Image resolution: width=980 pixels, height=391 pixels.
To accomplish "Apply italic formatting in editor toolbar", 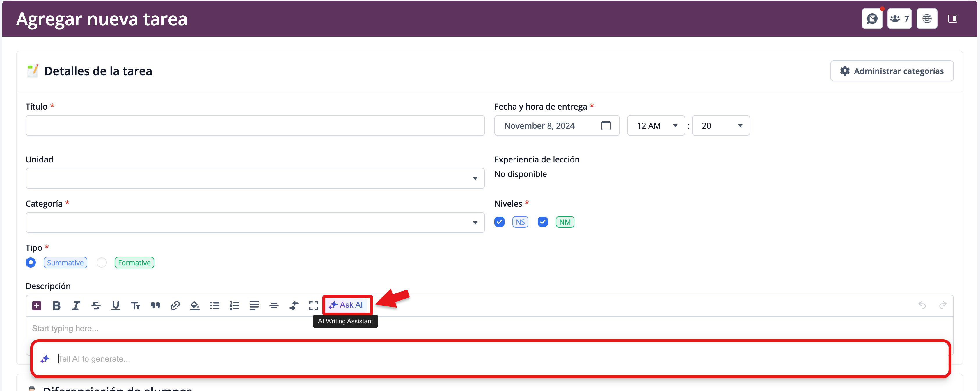I will (76, 305).
